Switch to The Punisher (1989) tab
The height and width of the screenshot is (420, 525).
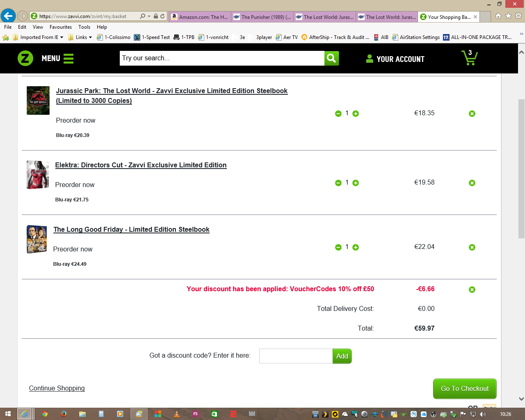262,17
